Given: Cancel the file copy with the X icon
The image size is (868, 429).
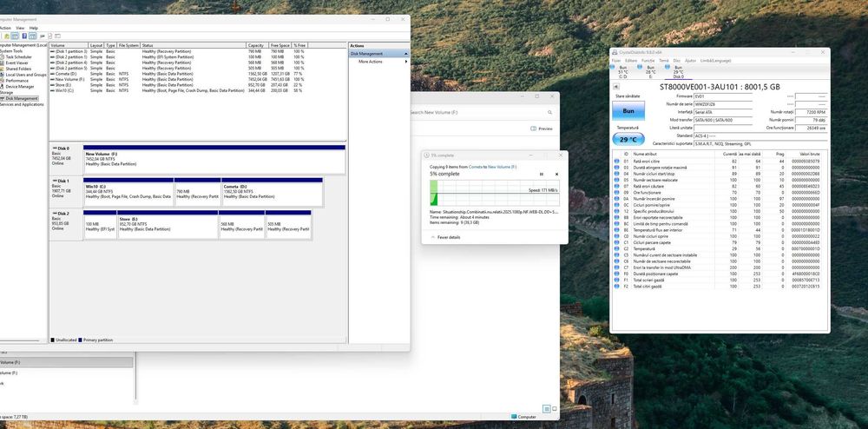Looking at the screenshot, I should point(556,174).
